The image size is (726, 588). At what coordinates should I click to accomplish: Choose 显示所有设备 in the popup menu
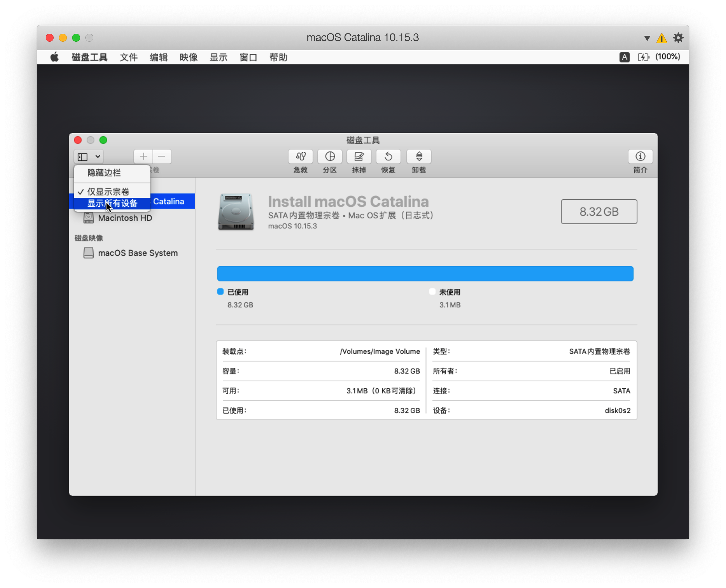tap(112, 203)
